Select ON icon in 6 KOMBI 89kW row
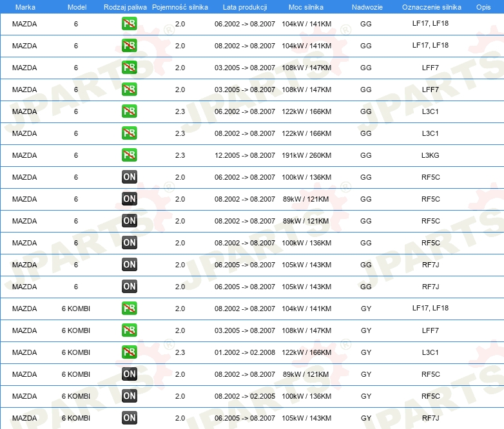504x429 pixels. (x=130, y=374)
